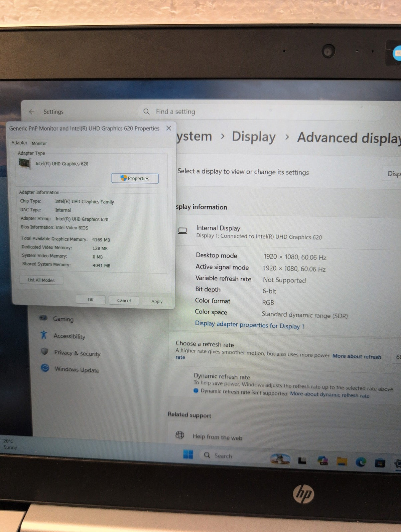Open the display selection dropdown
The width and height of the screenshot is (401, 532).
pyautogui.click(x=392, y=174)
